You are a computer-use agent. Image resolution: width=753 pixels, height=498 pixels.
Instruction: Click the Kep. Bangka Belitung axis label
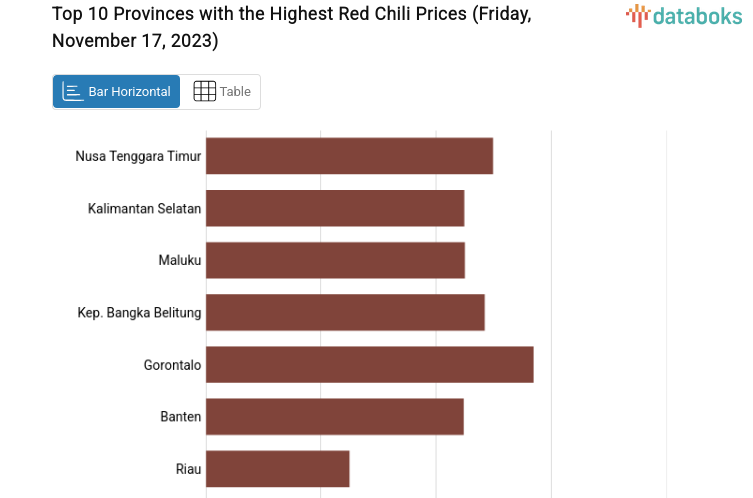coord(139,312)
